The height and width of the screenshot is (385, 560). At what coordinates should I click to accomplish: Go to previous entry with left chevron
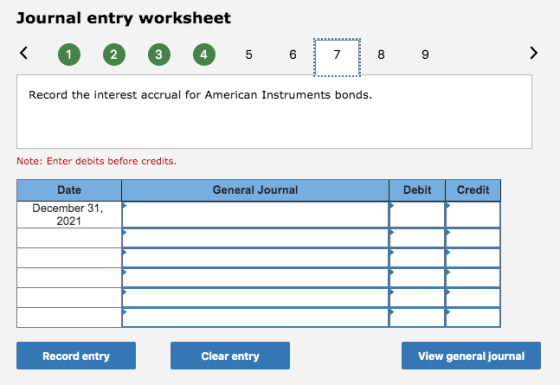click(x=24, y=53)
